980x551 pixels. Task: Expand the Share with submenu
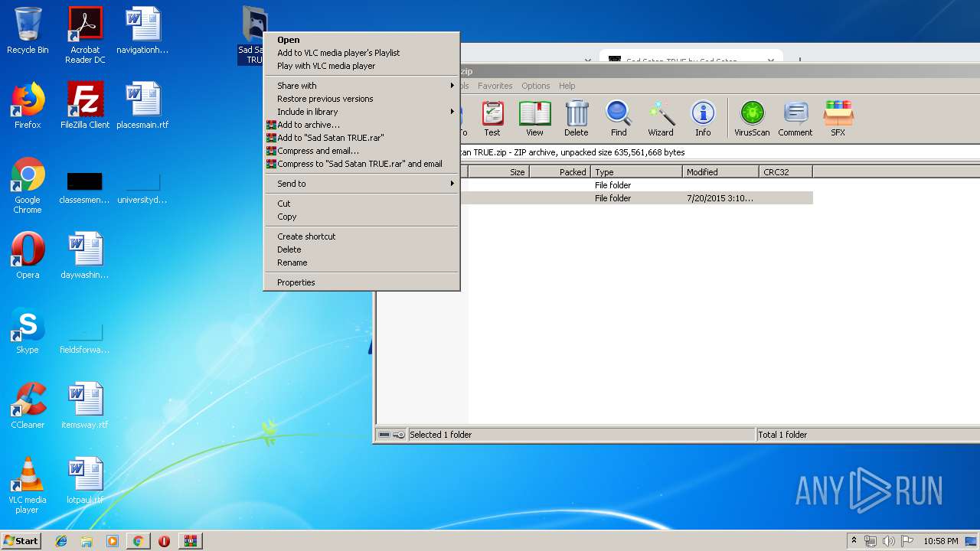361,86
